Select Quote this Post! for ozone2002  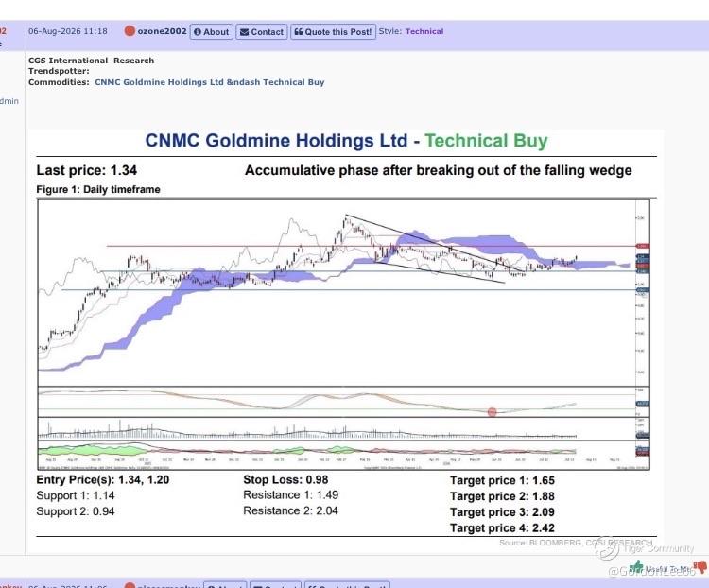(x=333, y=31)
